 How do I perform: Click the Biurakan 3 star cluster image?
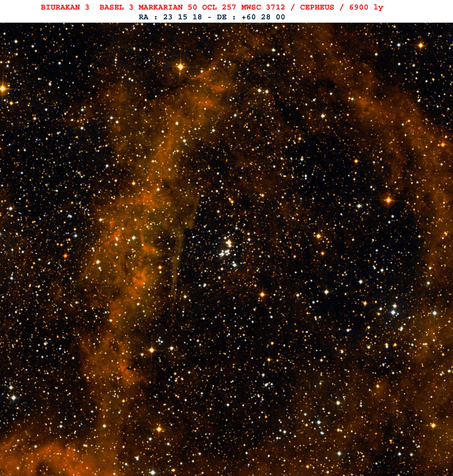pyautogui.click(x=226, y=249)
